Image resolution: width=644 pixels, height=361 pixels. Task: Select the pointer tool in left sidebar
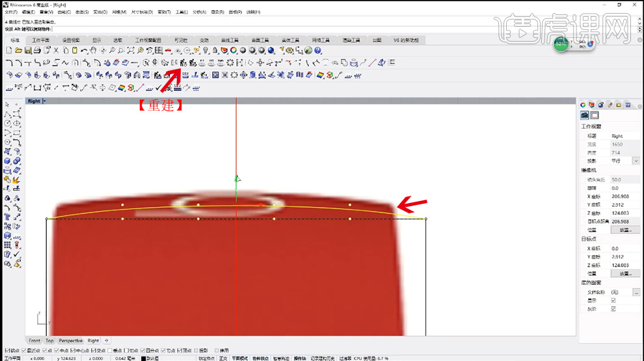[7, 105]
